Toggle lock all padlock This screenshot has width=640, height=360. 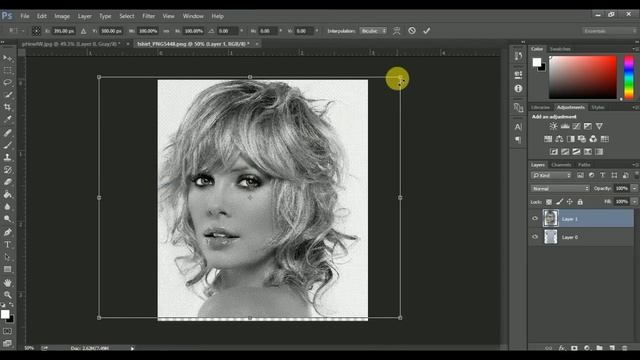tap(580, 202)
